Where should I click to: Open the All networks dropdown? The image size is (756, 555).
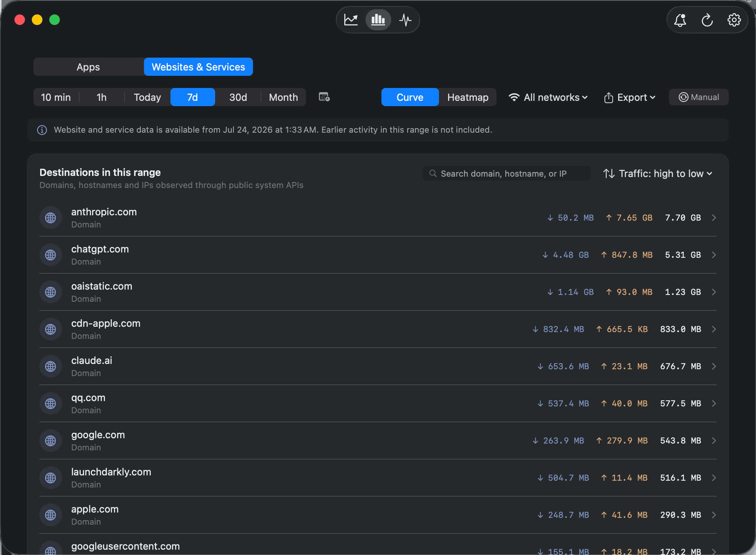pyautogui.click(x=548, y=97)
